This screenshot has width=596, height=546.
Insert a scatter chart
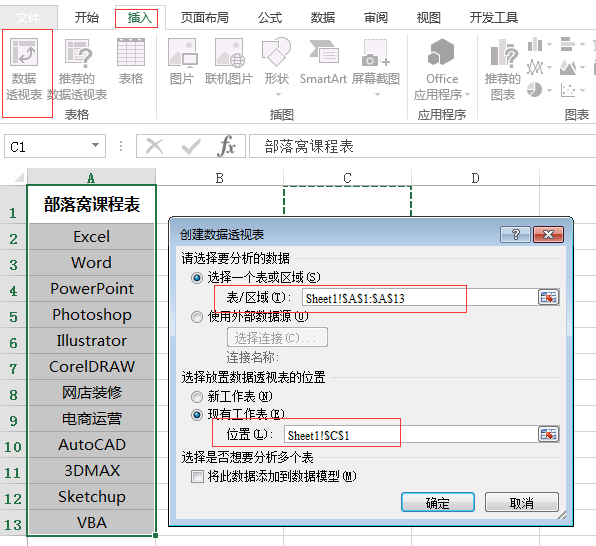[568, 90]
